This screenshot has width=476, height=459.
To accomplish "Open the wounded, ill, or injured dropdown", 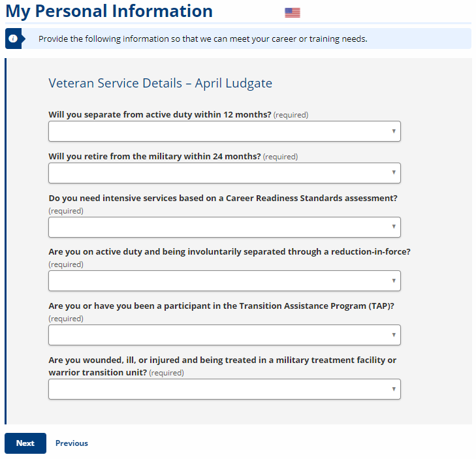I will point(225,389).
